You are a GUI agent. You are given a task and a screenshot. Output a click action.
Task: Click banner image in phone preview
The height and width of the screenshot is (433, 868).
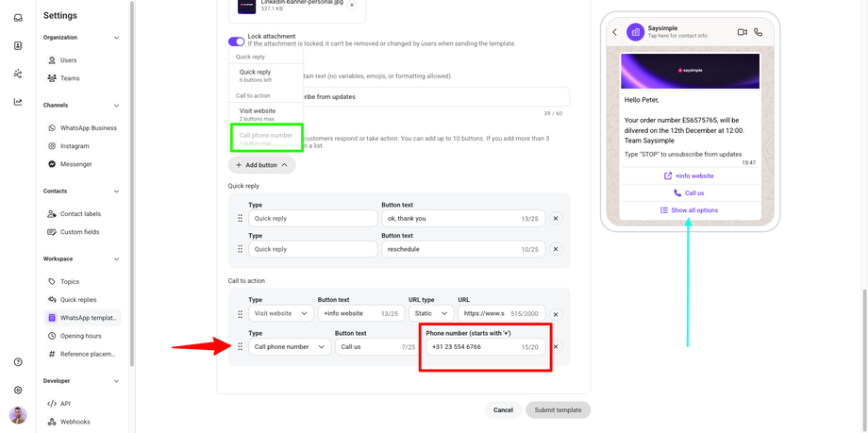tap(690, 71)
